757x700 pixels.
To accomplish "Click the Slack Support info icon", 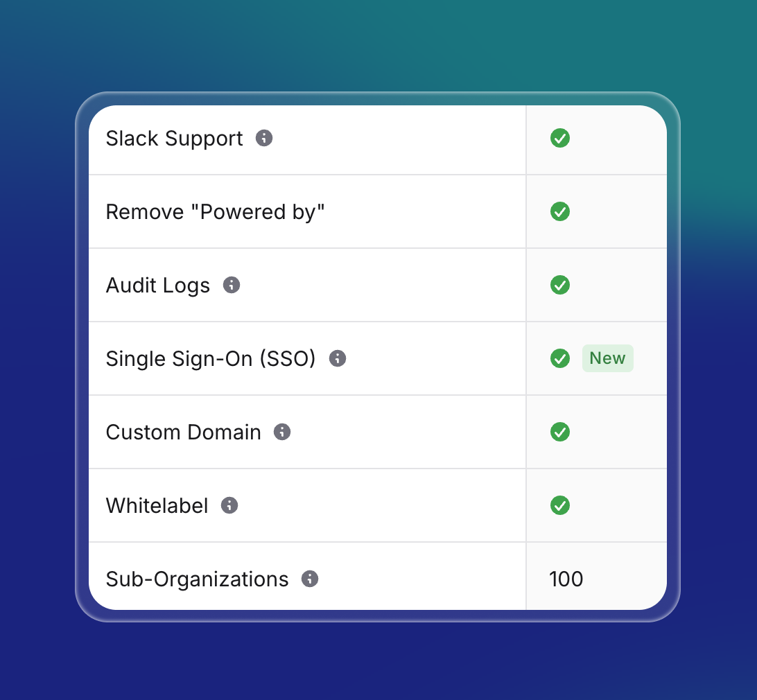I will [263, 139].
